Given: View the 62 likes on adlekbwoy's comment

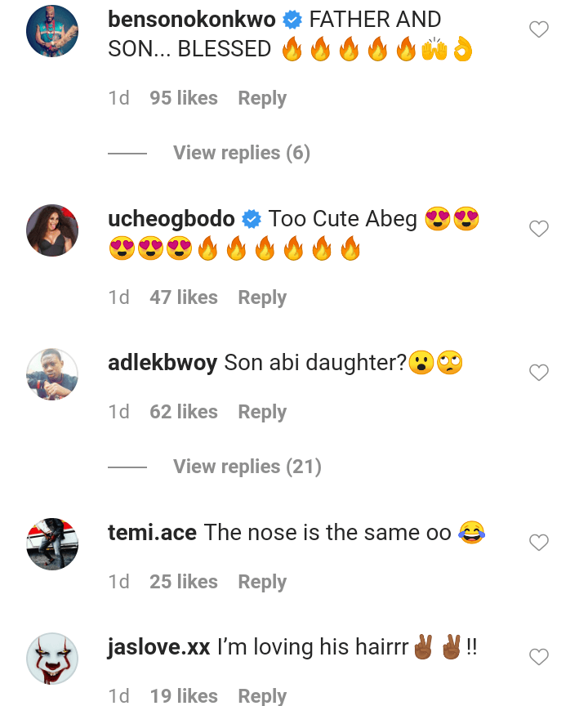Looking at the screenshot, I should tap(184, 412).
